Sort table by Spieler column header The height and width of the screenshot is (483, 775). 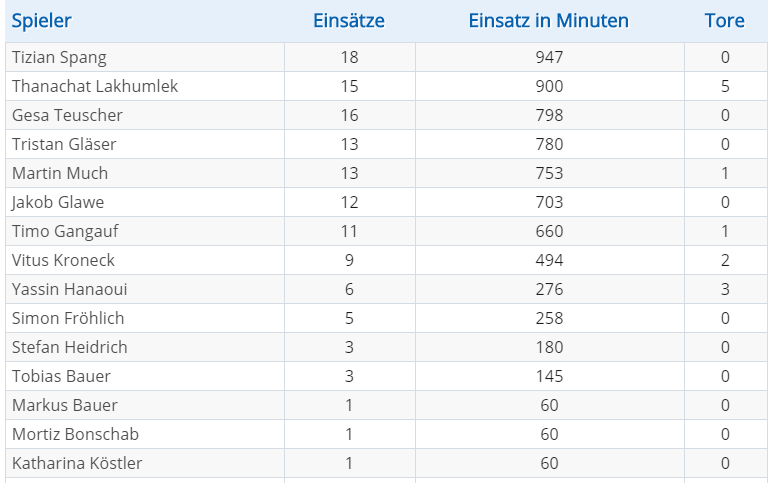(x=42, y=21)
